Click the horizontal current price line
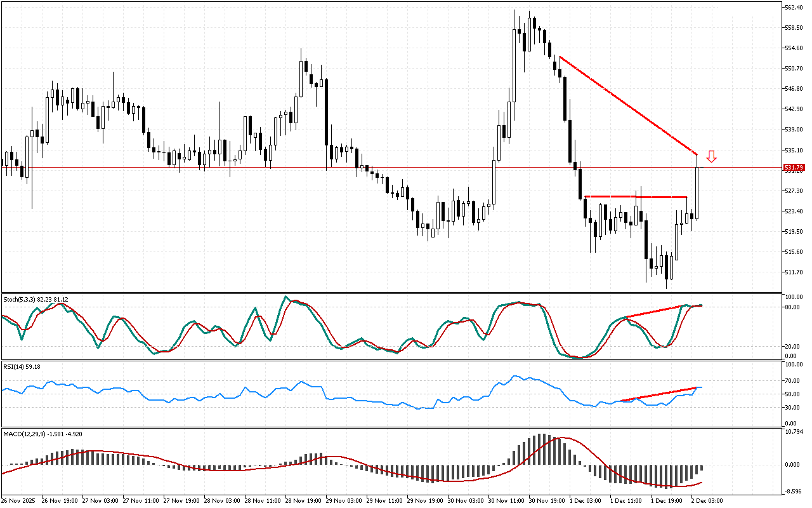The height and width of the screenshot is (508, 812). point(381,168)
